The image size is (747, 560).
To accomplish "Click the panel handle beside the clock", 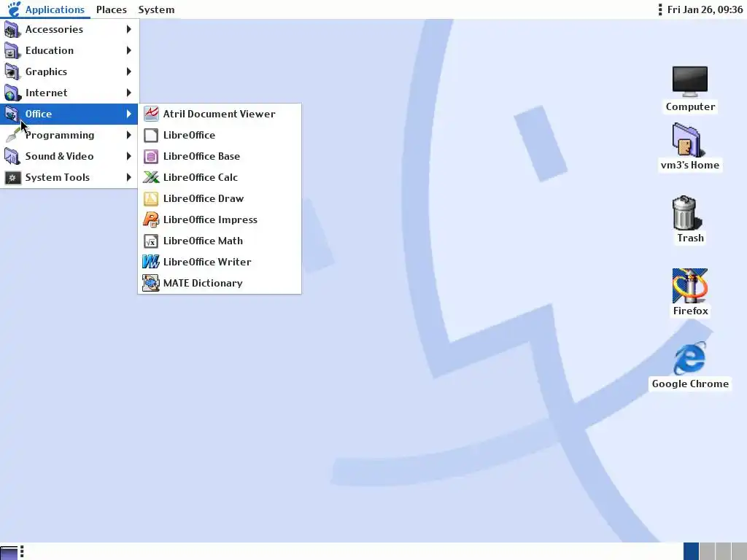I will click(x=659, y=9).
